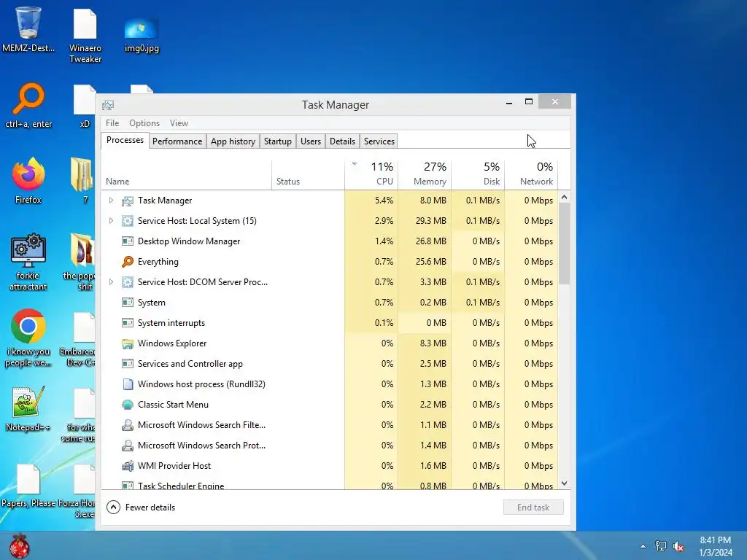Sort by the Name column header

pos(186,174)
